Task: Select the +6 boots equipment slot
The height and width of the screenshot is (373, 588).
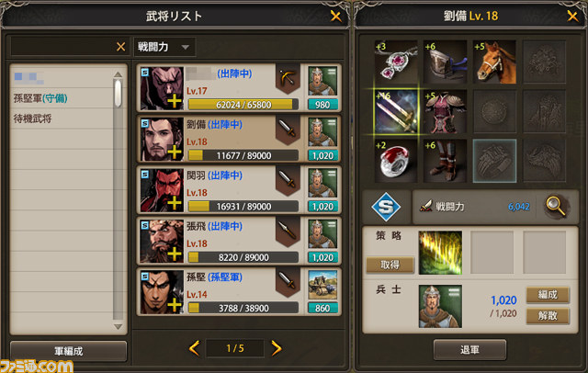Action: tap(446, 161)
